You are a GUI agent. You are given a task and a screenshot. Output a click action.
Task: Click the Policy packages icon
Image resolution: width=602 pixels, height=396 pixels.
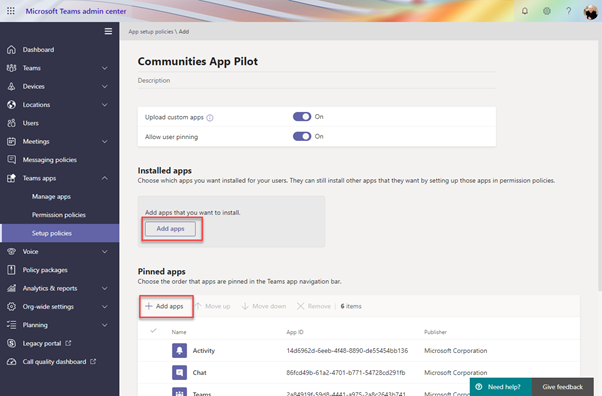point(12,270)
